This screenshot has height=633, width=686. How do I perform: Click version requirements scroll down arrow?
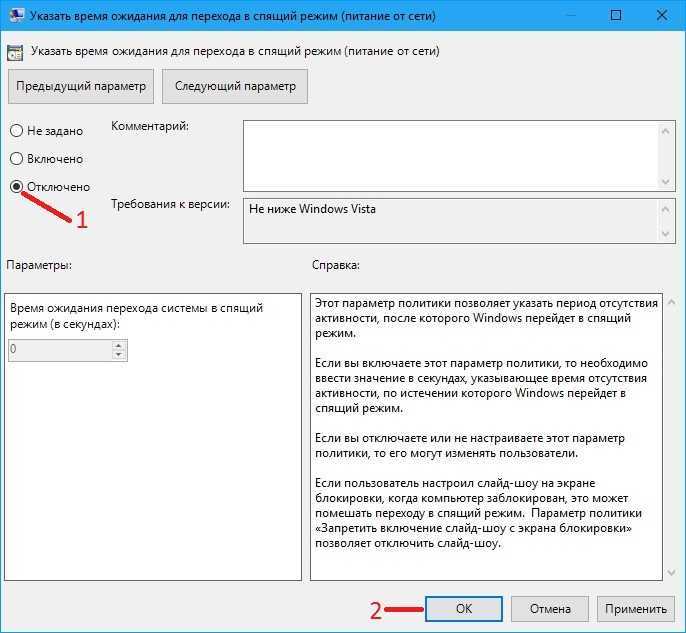tap(666, 234)
